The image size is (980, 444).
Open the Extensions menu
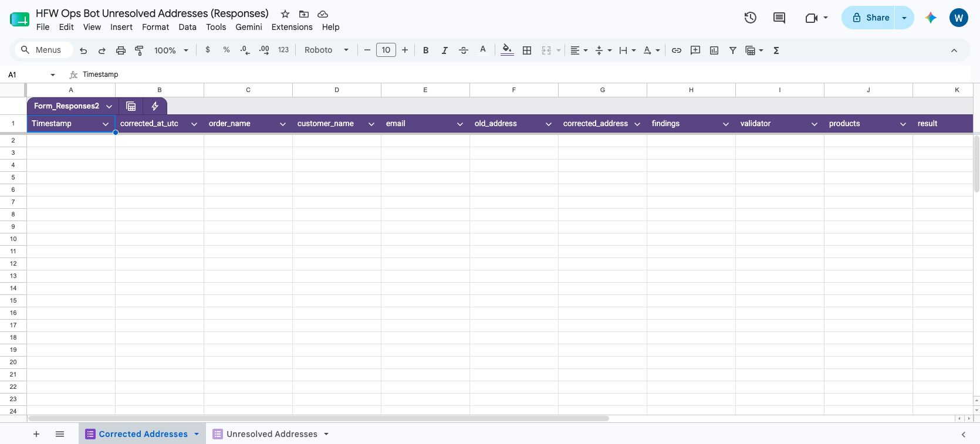coord(292,27)
